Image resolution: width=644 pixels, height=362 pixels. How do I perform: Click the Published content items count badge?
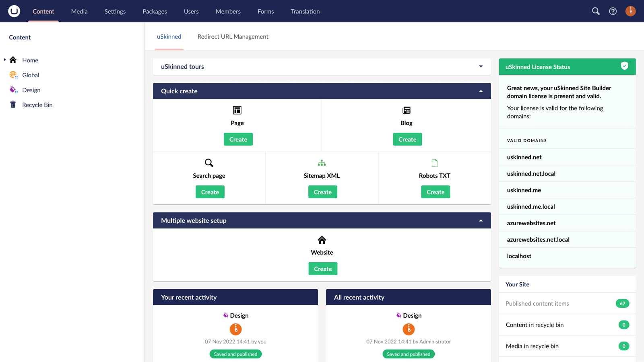coord(622,303)
